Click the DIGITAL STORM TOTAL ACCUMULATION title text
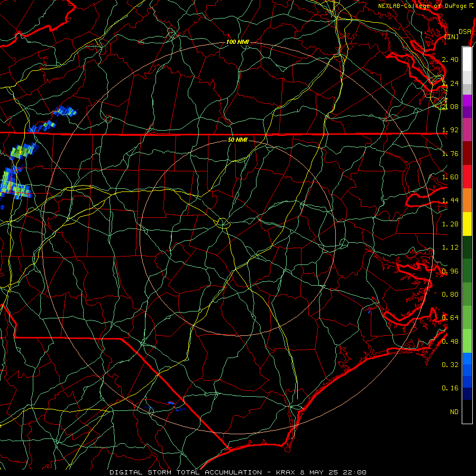476x476 pixels. click(186, 472)
